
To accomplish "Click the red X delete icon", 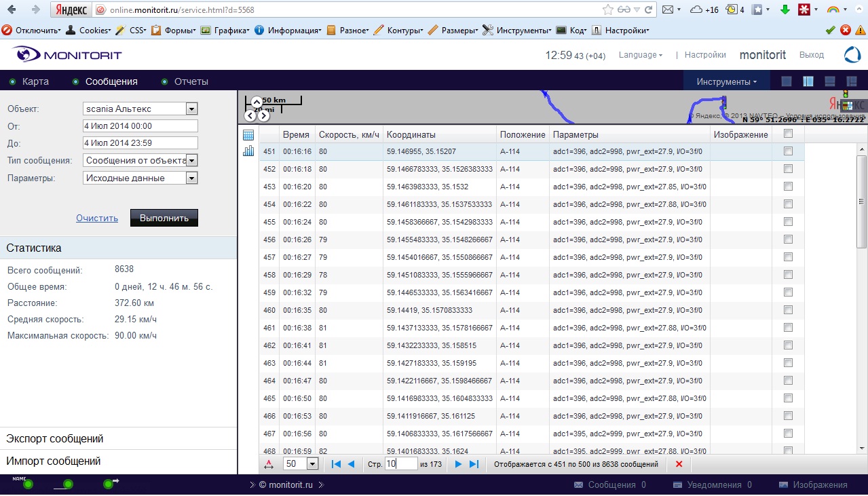I will click(x=679, y=464).
